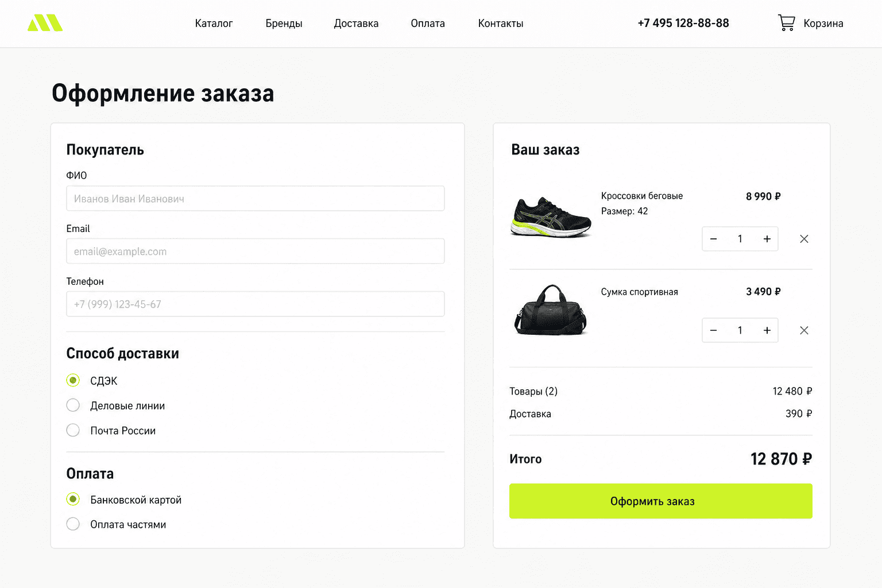The width and height of the screenshot is (882, 588).
Task: Go to the Бренды page
Action: (x=284, y=24)
